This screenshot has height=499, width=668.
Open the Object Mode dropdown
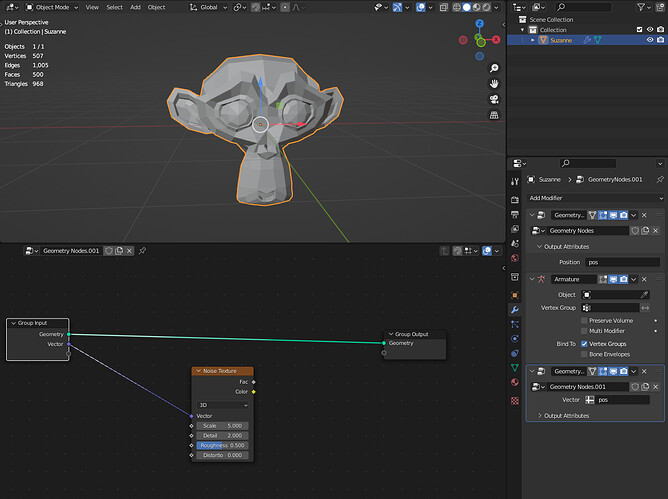click(52, 7)
